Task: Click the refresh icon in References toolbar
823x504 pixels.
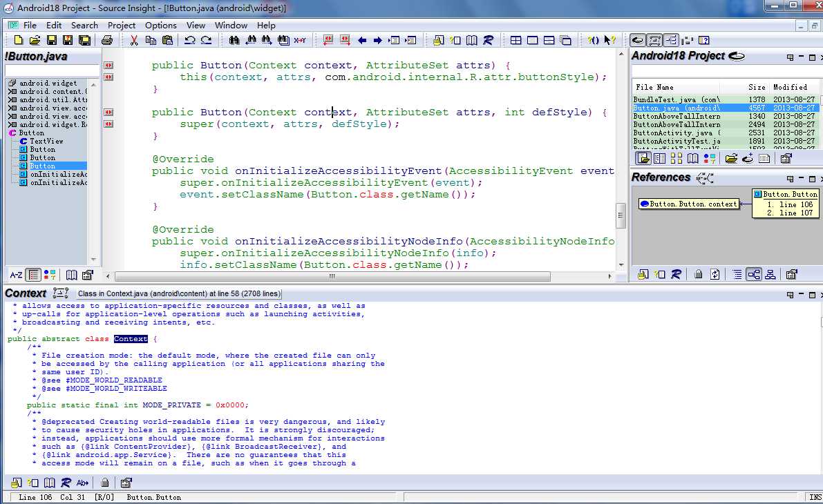Action: point(715,274)
